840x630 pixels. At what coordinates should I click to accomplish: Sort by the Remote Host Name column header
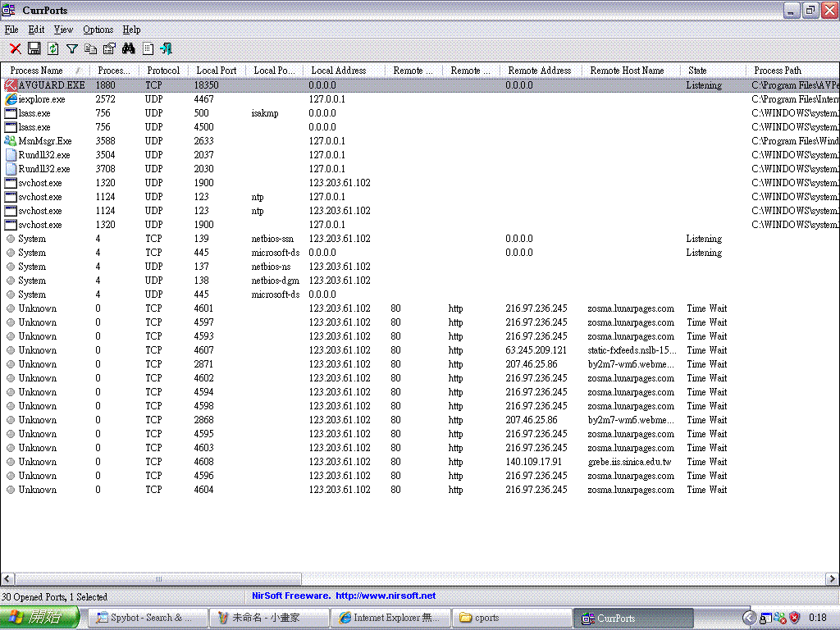pos(631,71)
